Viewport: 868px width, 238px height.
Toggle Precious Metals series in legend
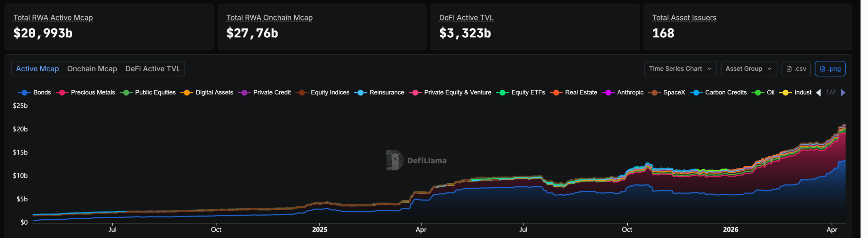coord(85,92)
